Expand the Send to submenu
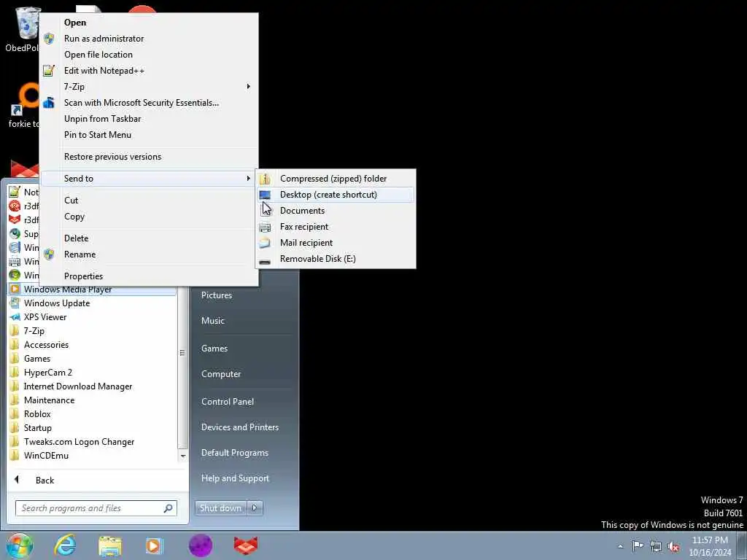Image resolution: width=747 pixels, height=560 pixels. pos(149,179)
